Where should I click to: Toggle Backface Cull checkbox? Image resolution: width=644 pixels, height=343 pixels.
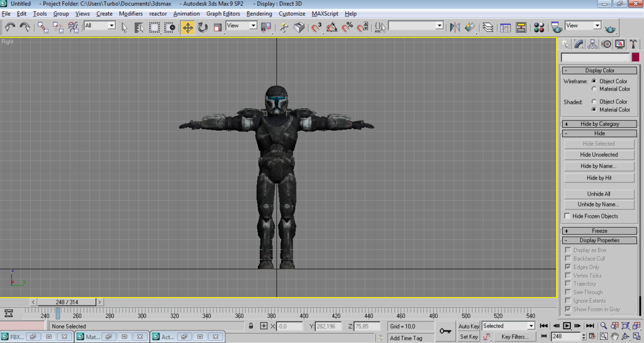(x=568, y=259)
